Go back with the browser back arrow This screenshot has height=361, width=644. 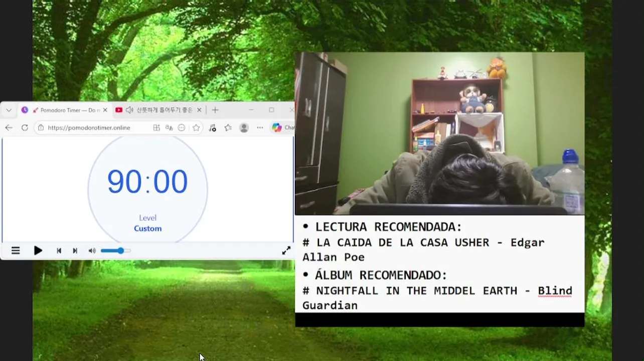9,128
